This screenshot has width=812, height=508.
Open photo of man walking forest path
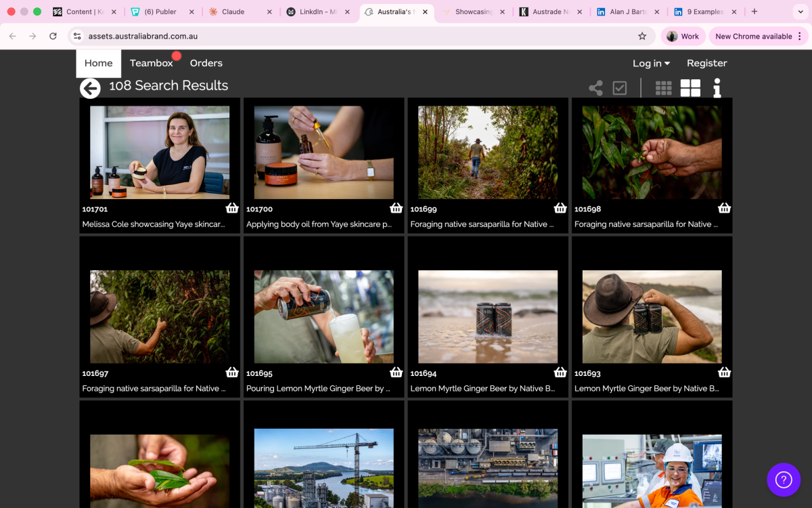click(x=488, y=152)
